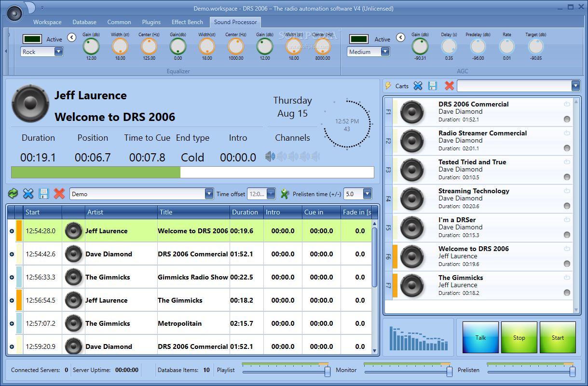Sort by the Duration column header

(x=247, y=212)
